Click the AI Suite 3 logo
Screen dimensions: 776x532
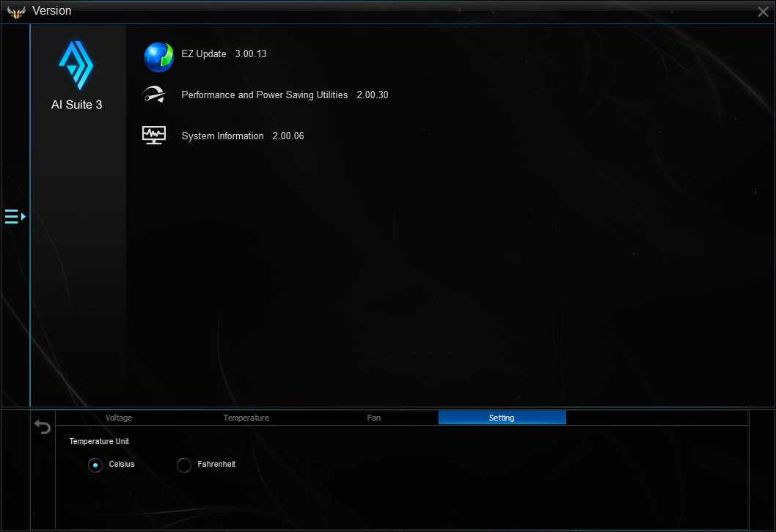tap(76, 65)
